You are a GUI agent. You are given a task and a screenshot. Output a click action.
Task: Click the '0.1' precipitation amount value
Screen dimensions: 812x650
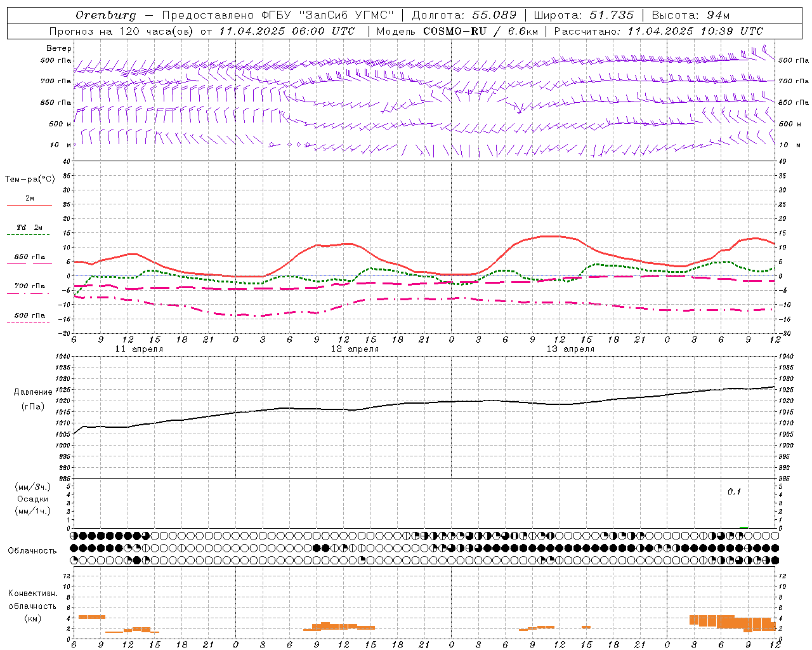(x=734, y=491)
